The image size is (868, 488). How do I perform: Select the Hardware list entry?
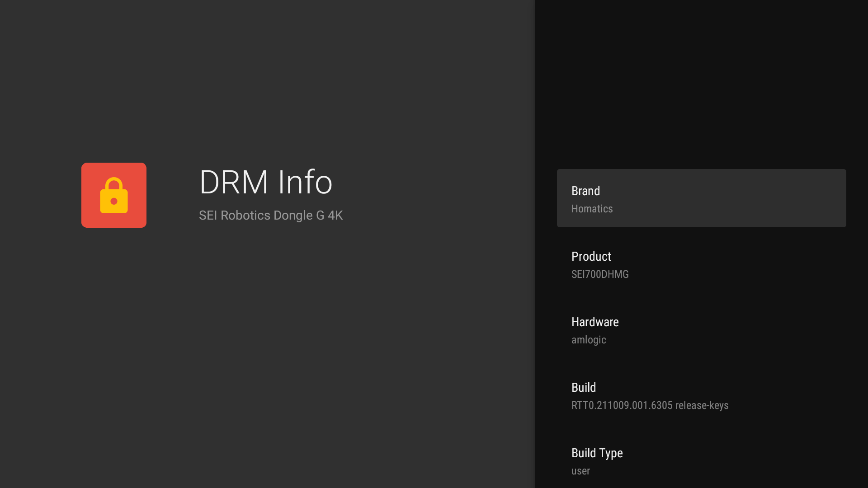click(701, 330)
